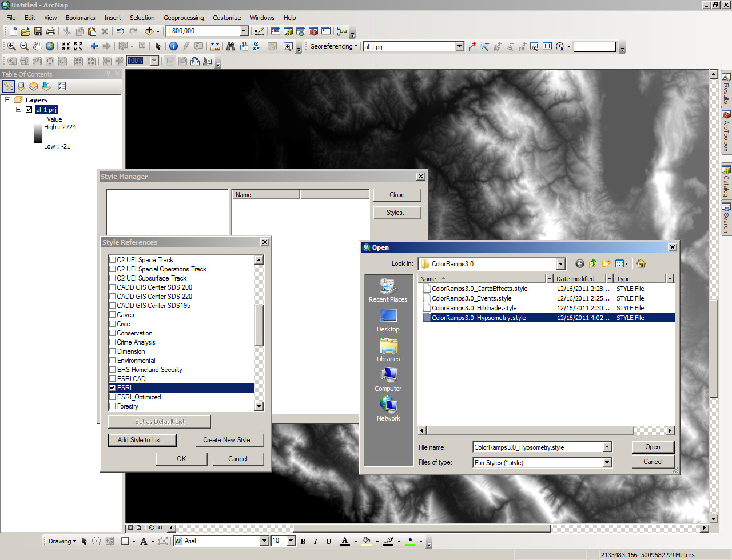The height and width of the screenshot is (560, 732).
Task: Open the Selection menu
Action: click(142, 18)
